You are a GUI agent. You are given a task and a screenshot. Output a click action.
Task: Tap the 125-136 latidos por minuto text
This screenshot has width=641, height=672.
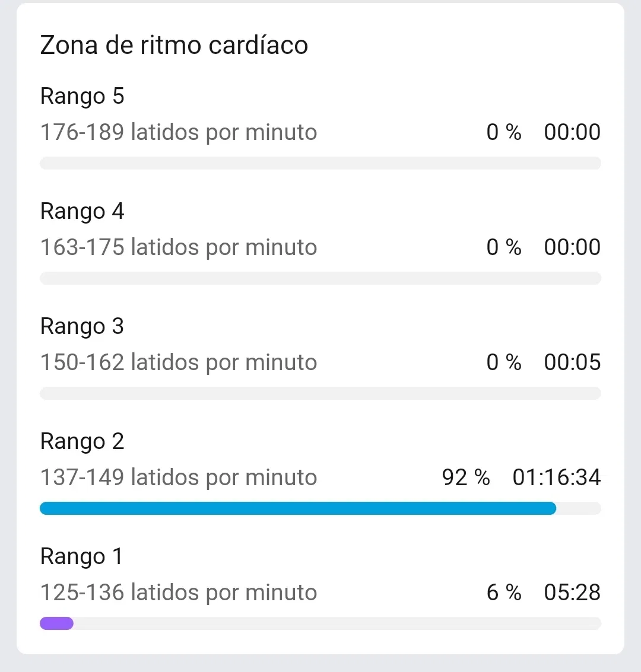[x=178, y=592]
